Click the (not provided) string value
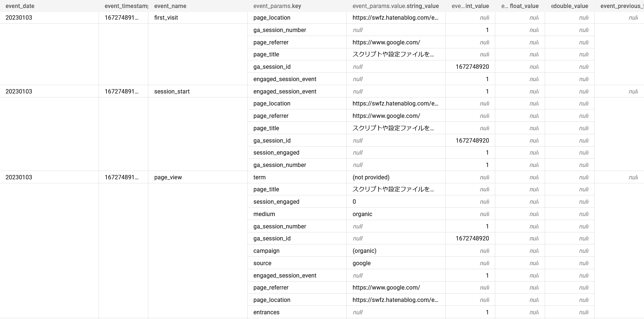This screenshot has height=319, width=644. pyautogui.click(x=371, y=178)
